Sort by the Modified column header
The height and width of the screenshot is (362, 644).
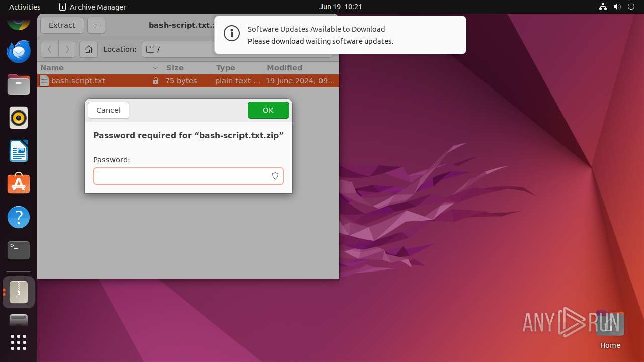click(x=301, y=68)
